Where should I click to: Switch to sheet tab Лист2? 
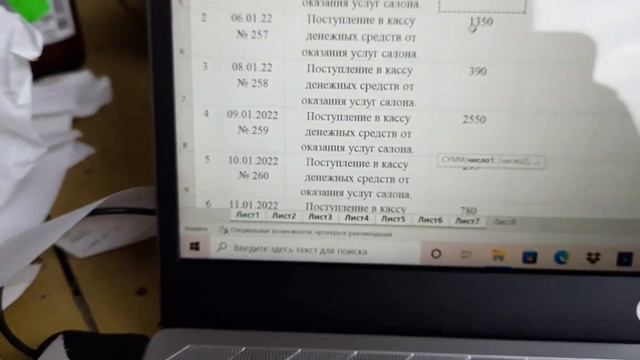(x=284, y=216)
